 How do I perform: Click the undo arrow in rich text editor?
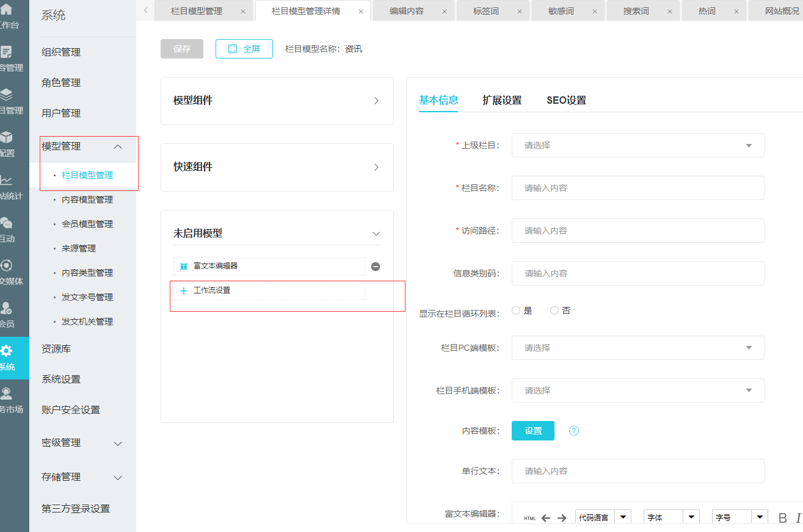(546, 518)
